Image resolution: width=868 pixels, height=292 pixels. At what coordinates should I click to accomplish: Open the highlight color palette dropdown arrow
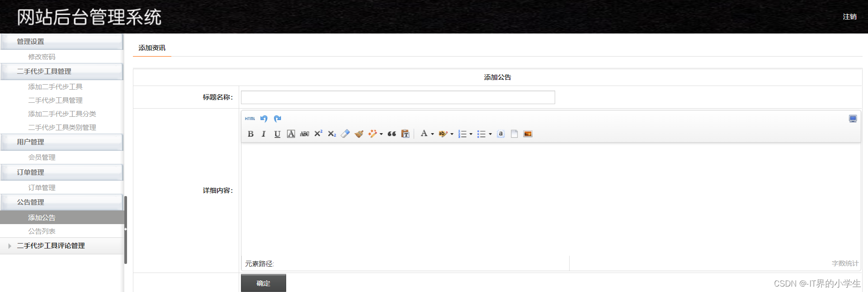[x=452, y=134]
